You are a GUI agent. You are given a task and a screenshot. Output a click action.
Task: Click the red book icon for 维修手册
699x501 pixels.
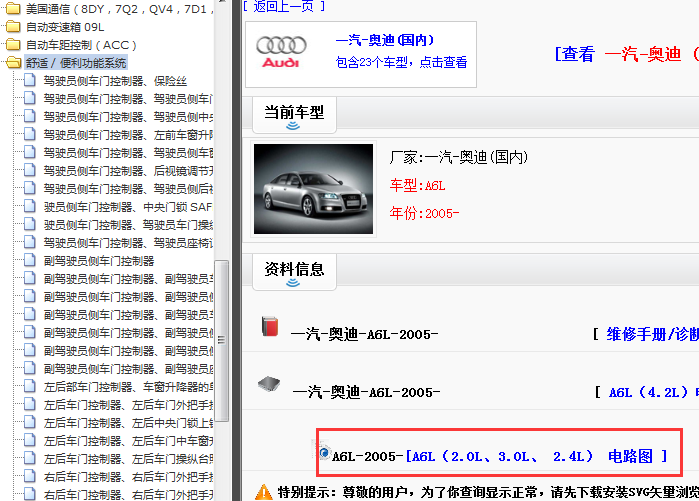[x=269, y=327]
